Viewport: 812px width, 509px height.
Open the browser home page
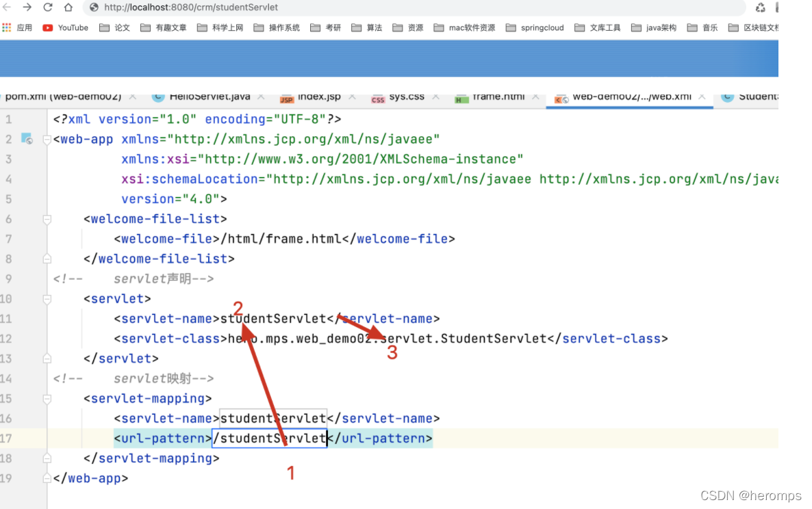[x=68, y=8]
